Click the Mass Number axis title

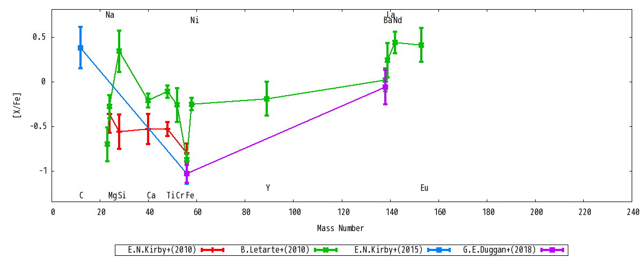(340, 228)
